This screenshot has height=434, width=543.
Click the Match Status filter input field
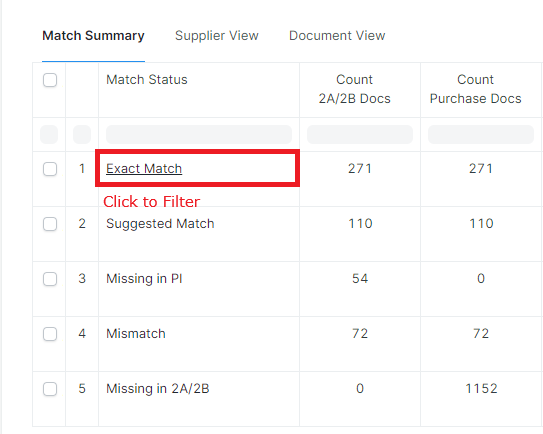(199, 134)
